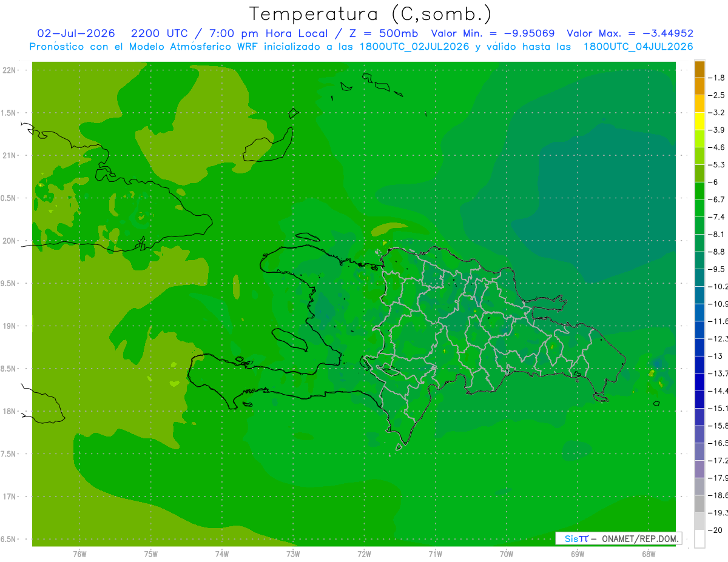This screenshot has width=728, height=562.
Task: Click longitude label "75W"
Action: (151, 554)
